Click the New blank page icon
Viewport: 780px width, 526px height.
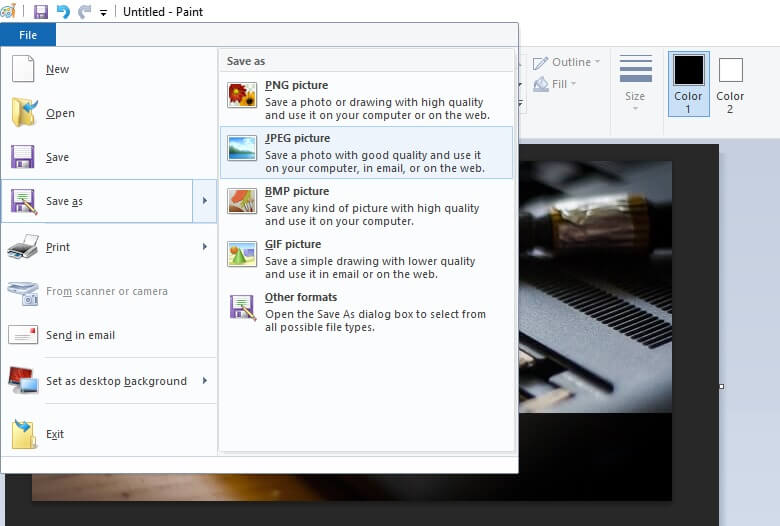coord(23,69)
